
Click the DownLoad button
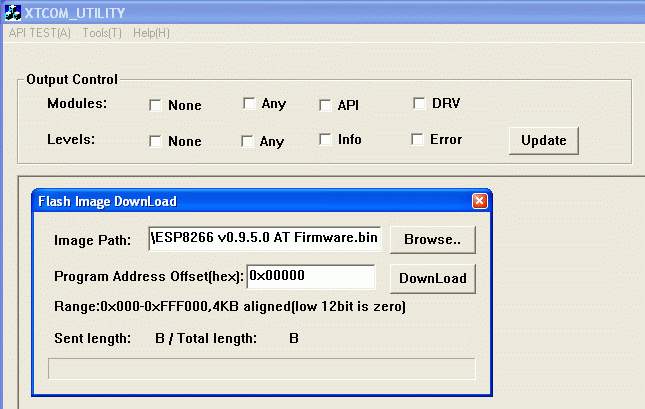coord(433,279)
